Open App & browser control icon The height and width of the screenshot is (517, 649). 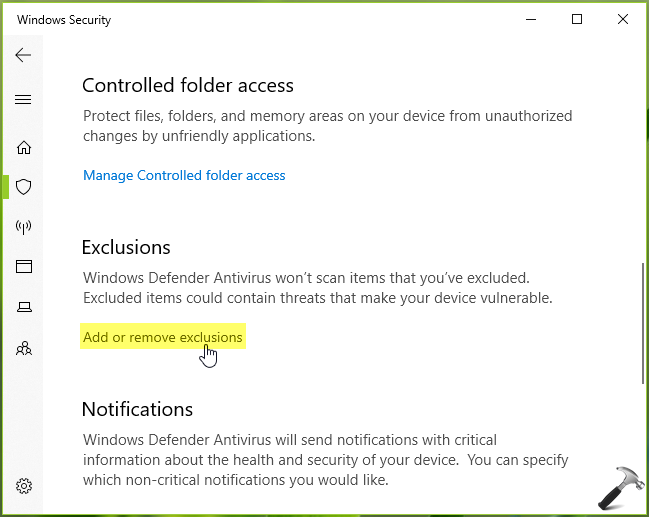pos(24,267)
